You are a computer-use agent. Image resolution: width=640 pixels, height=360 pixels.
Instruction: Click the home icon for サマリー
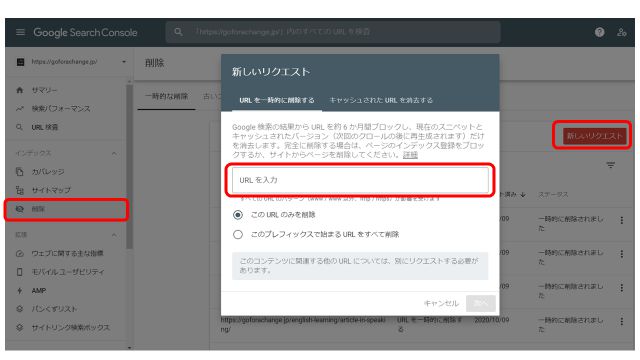pyautogui.click(x=20, y=90)
